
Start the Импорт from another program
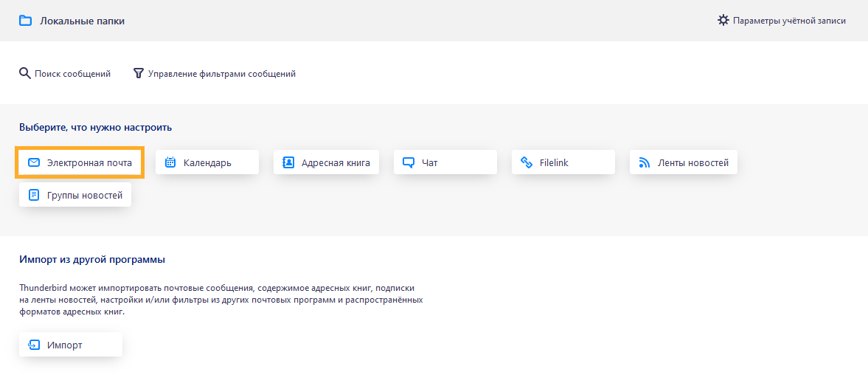click(71, 345)
